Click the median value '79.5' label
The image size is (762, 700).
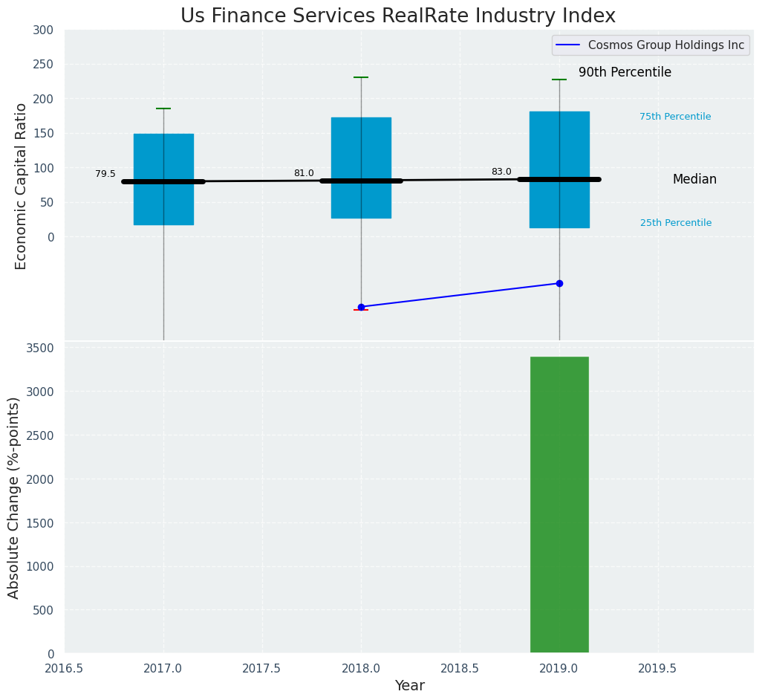tap(105, 174)
